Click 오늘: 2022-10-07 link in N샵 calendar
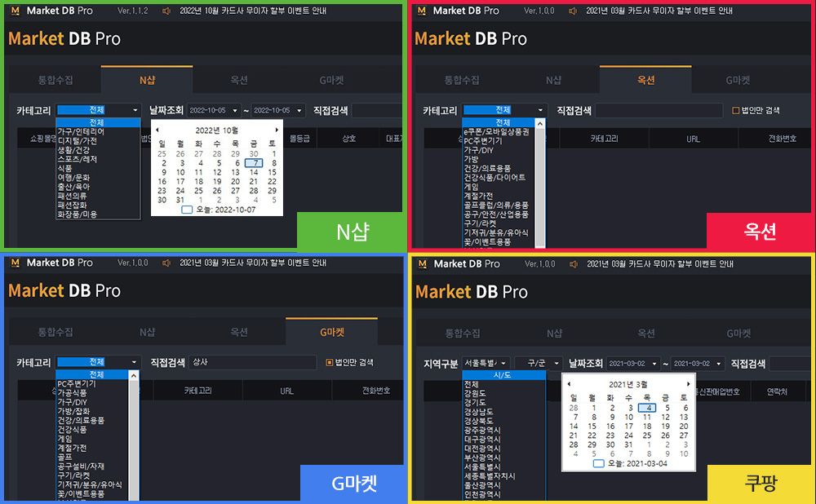This screenshot has width=816, height=504. point(219,210)
